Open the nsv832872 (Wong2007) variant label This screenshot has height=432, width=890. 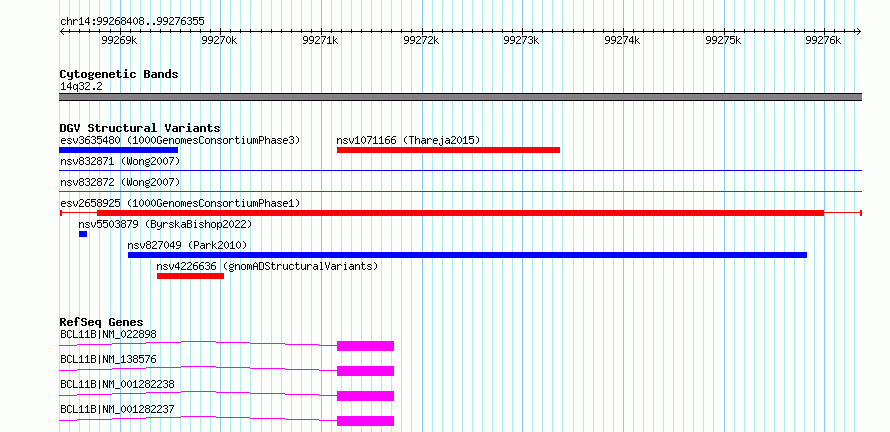120,183
